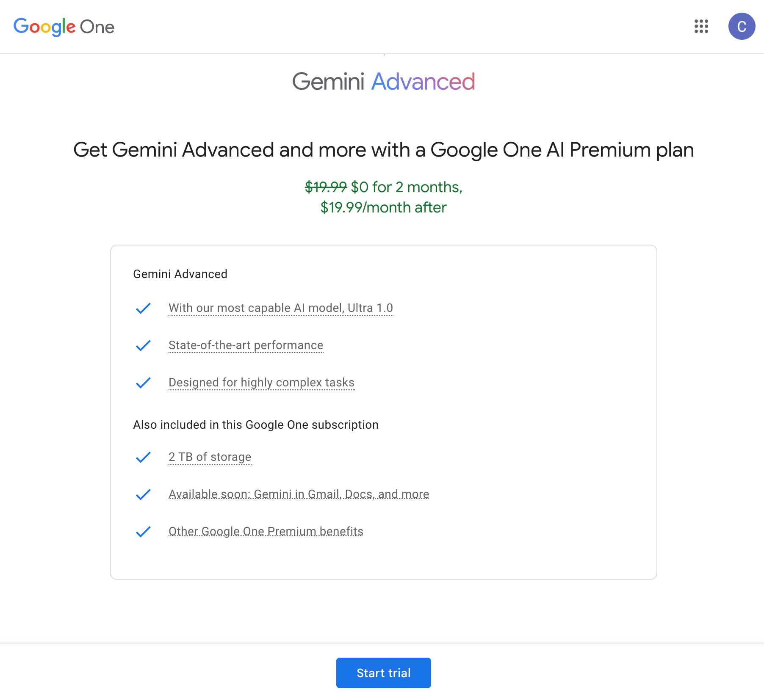Click checkmark beside Other Premium benefits
764x700 pixels.
[143, 532]
